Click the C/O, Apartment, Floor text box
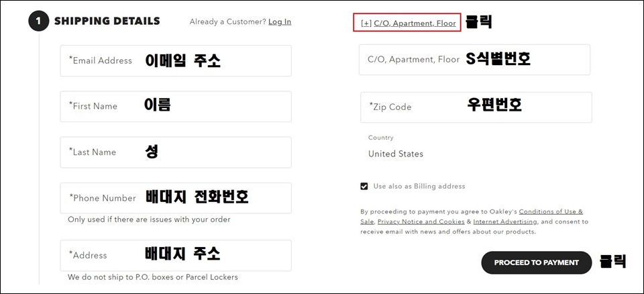Screen dimensions: 644x294 point(474,60)
